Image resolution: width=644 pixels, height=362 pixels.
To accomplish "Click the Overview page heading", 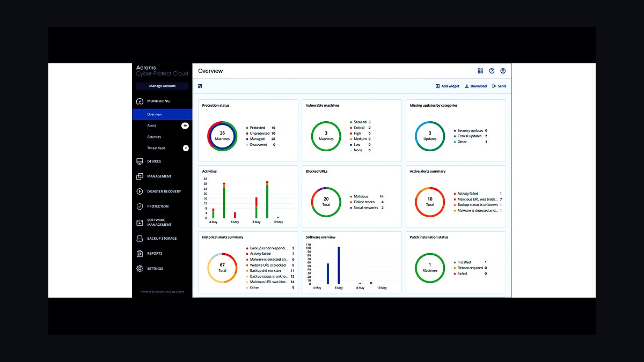I will (x=210, y=71).
